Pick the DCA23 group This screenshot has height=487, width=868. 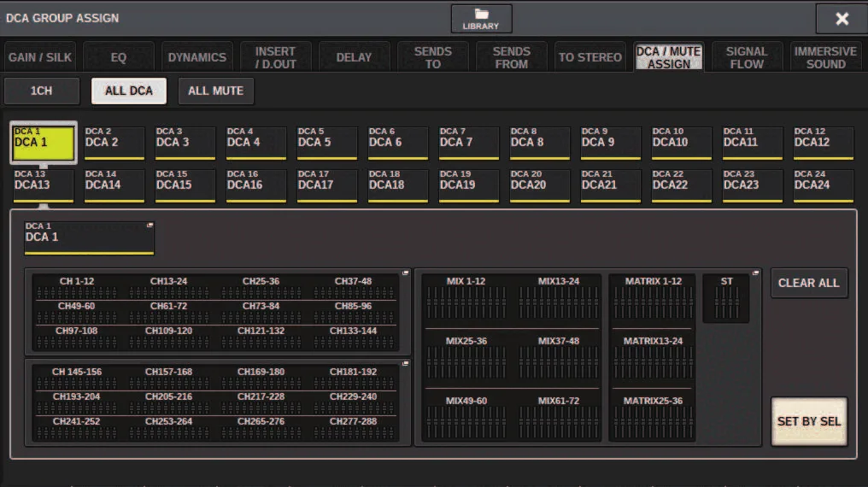[x=752, y=185]
